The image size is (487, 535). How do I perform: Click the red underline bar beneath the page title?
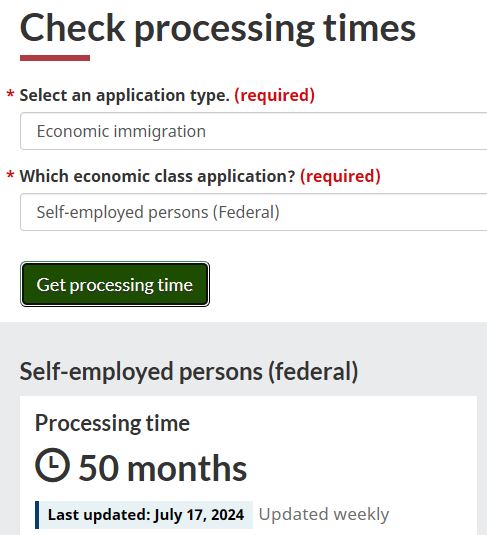tap(55, 58)
